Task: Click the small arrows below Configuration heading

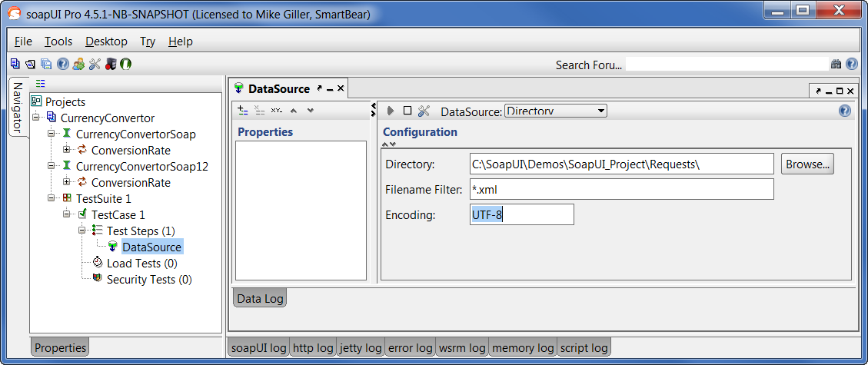Action: pyautogui.click(x=390, y=144)
